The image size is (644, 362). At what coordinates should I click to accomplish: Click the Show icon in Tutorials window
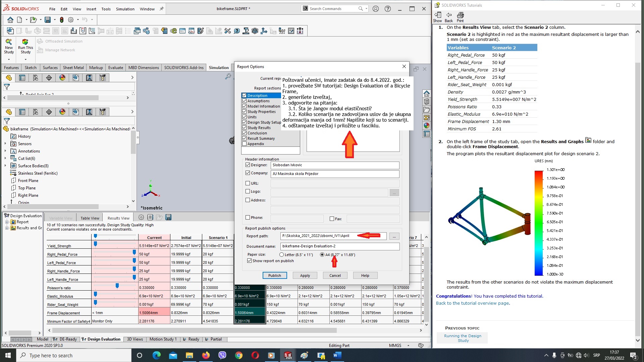pos(437,17)
